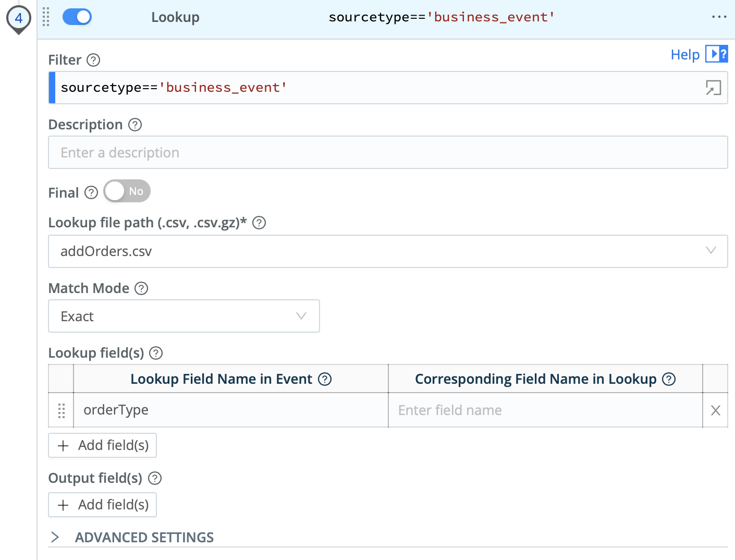Show help for Lookup Field Name in Event
735x560 pixels.
pyautogui.click(x=325, y=379)
